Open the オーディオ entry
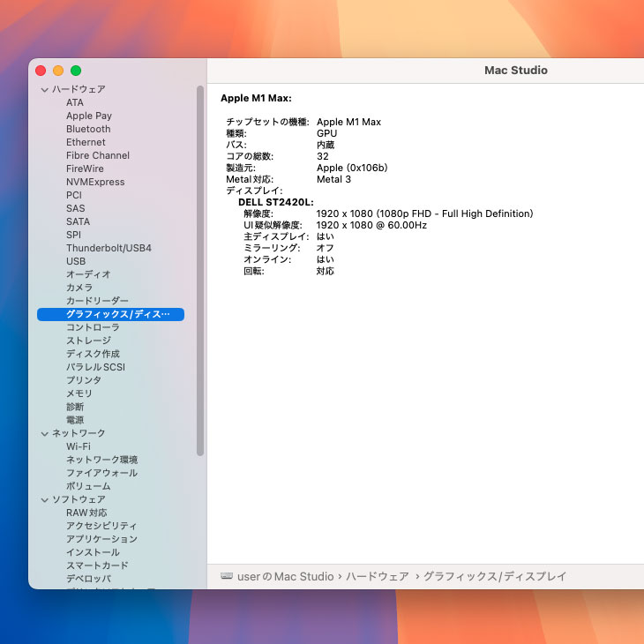Viewport: 644px width, 644px height. (88, 274)
